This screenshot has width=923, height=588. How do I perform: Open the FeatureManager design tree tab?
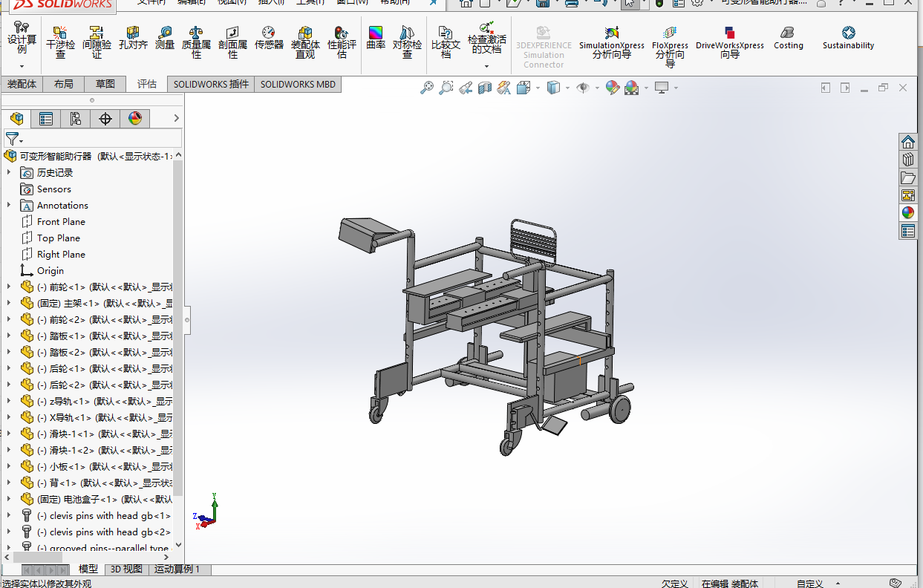click(16, 118)
